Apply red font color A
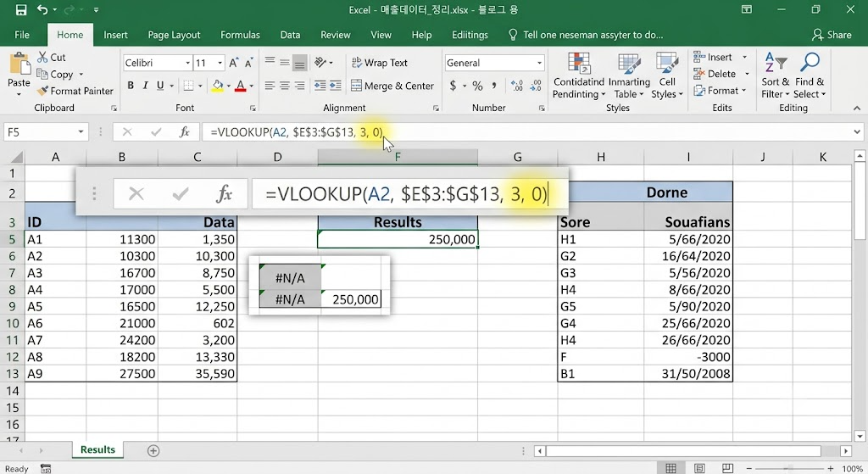 pyautogui.click(x=240, y=86)
